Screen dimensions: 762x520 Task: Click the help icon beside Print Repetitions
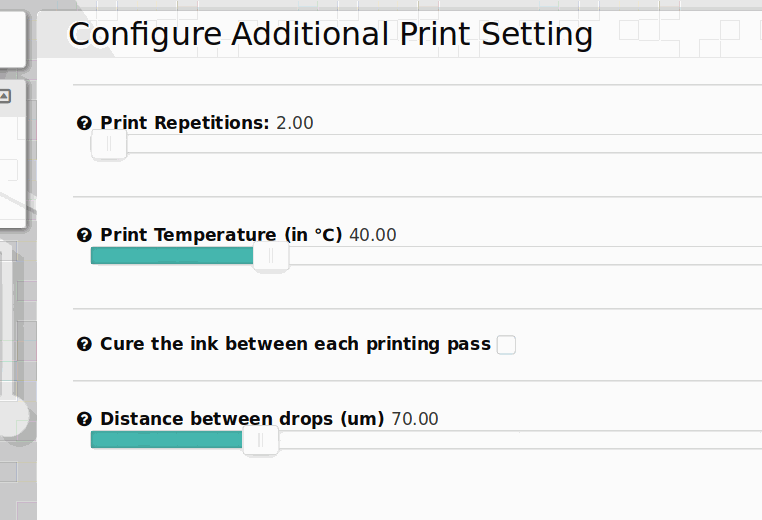(x=85, y=123)
